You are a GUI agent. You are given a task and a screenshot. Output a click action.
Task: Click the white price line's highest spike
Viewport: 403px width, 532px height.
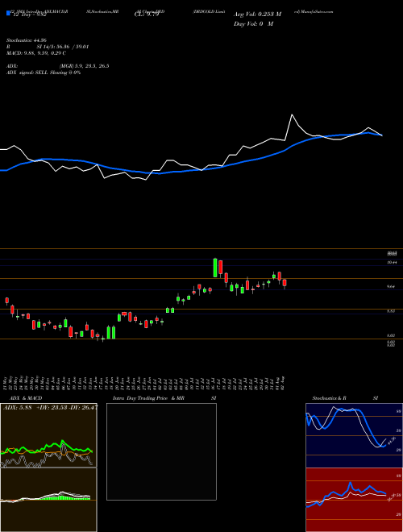[x=292, y=115]
